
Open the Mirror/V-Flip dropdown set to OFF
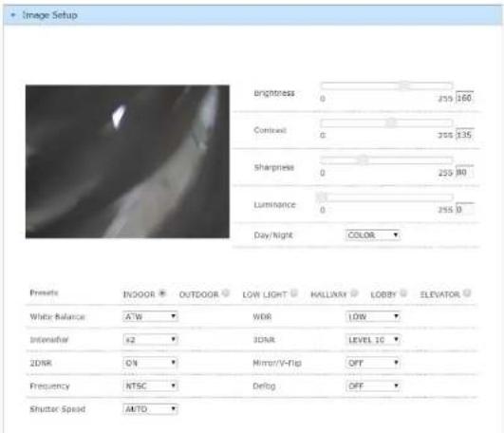pos(373,363)
